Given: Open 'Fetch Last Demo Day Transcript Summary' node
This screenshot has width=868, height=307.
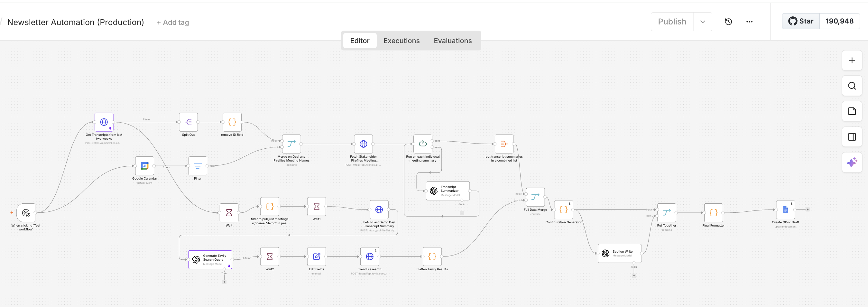Looking at the screenshot, I should pos(379,209).
